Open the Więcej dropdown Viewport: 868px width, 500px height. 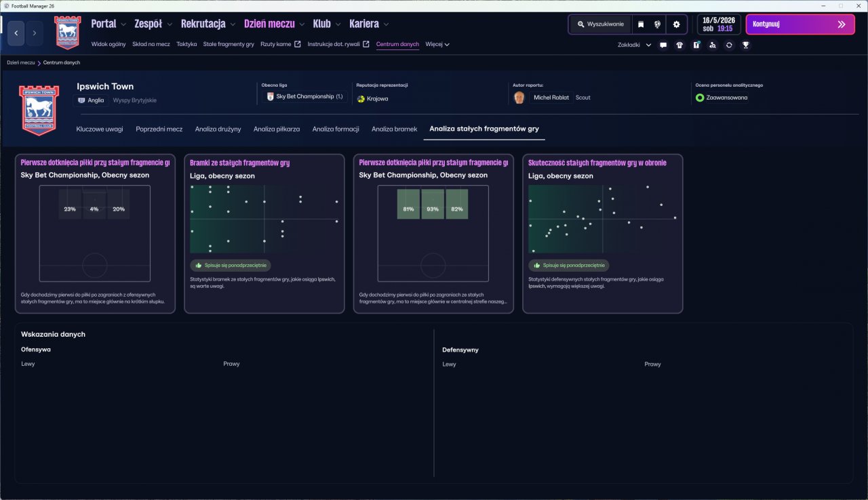(x=437, y=45)
